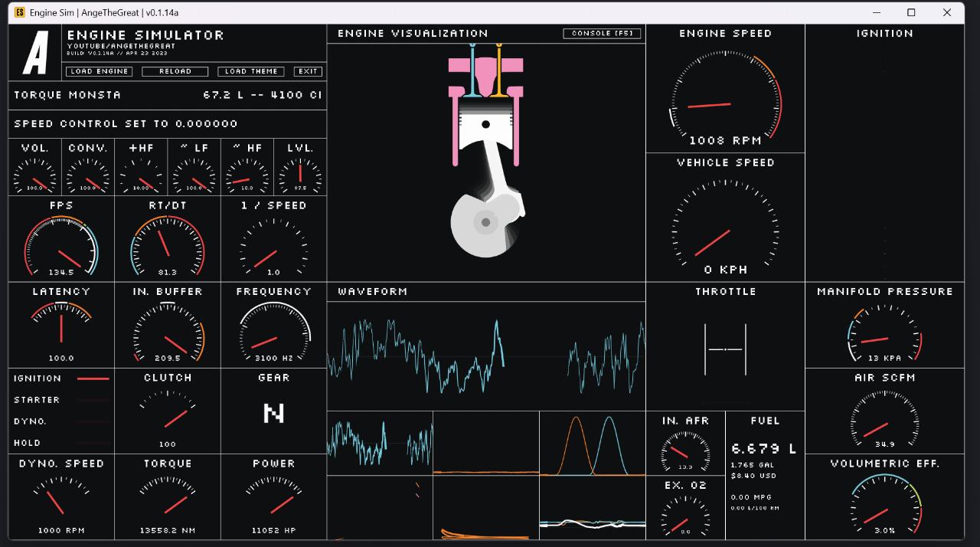The width and height of the screenshot is (980, 547).
Task: Click the Dyno. Speed gauge
Action: coord(61,503)
